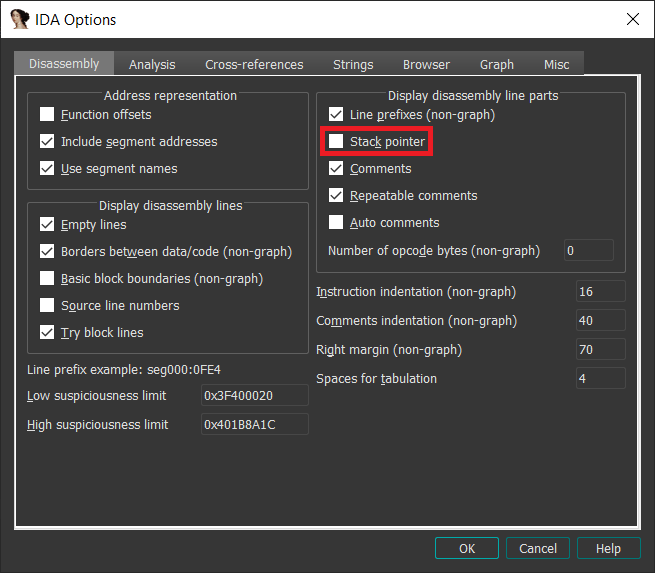Click the 'Display disassembly line parts' group label

coord(473,96)
